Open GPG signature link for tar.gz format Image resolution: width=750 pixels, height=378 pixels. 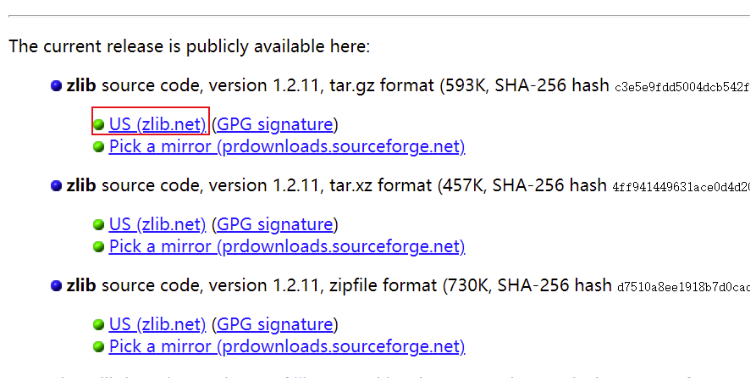pos(275,124)
